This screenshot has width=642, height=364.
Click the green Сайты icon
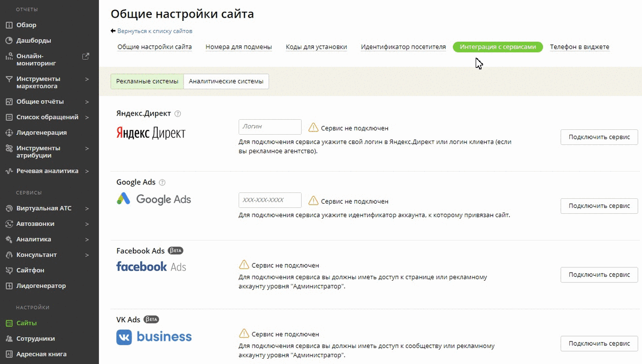click(9, 323)
